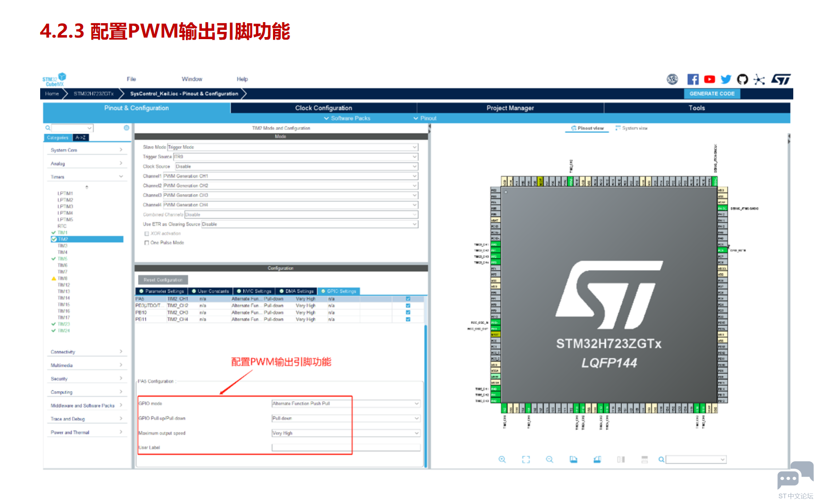Open the Facebook icon link
The image size is (818, 504).
point(693,79)
